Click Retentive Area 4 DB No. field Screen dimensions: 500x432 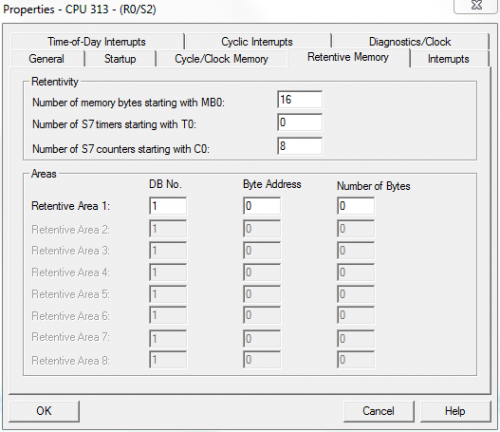click(x=168, y=272)
